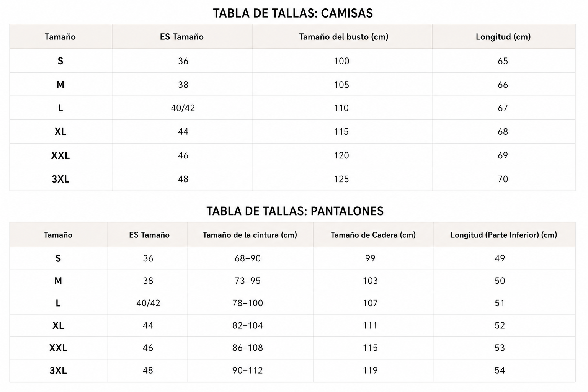Select the 40/42 ES size in shirts table
The height and width of the screenshot is (392, 588).
click(x=183, y=108)
